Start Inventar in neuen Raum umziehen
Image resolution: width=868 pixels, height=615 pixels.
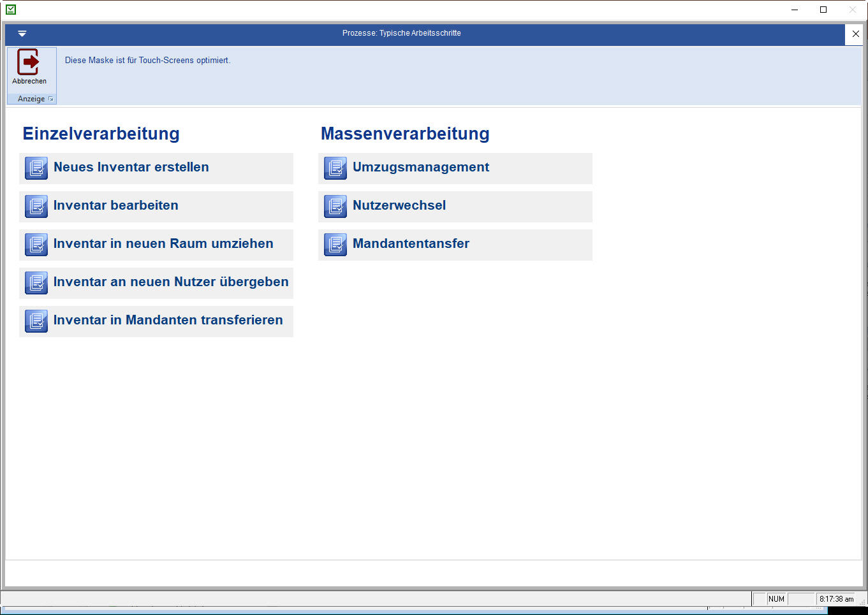click(x=163, y=244)
